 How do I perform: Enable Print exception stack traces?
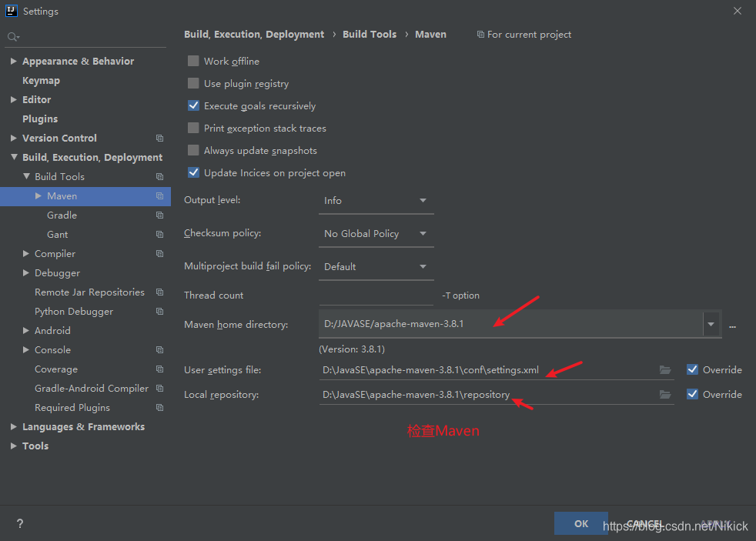pyautogui.click(x=193, y=128)
